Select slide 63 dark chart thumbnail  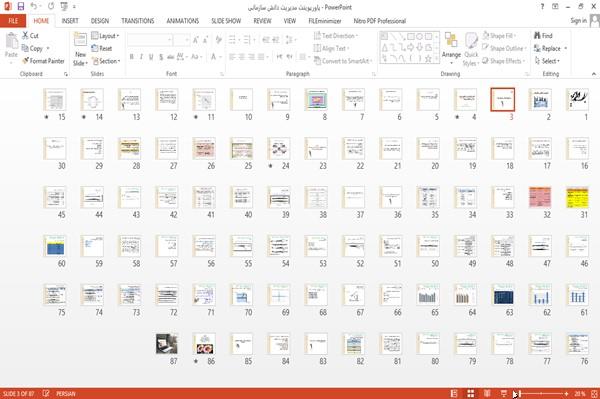point(503,295)
